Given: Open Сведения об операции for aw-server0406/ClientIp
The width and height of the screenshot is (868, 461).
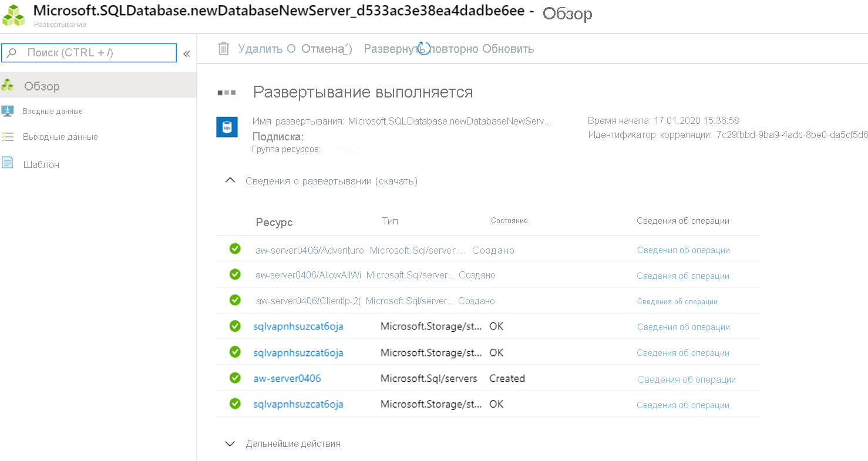Looking at the screenshot, I should point(677,301).
